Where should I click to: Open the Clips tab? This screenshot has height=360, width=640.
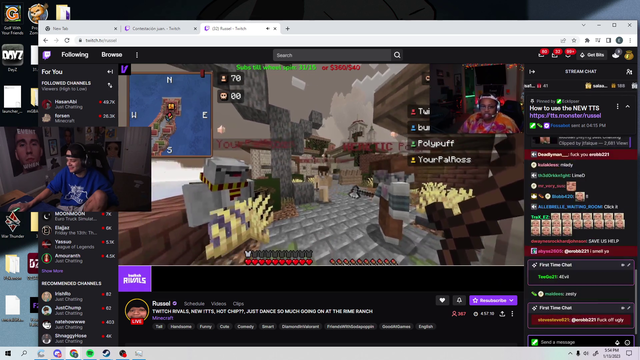tap(238, 304)
